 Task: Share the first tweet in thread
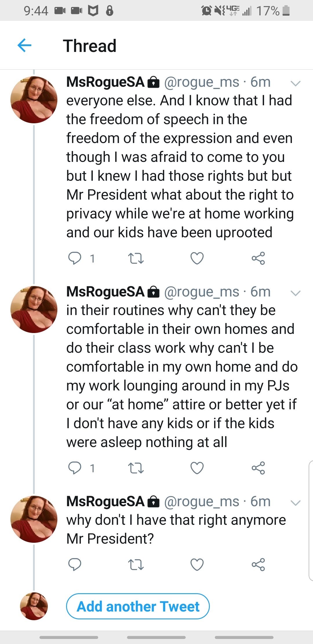tap(258, 258)
